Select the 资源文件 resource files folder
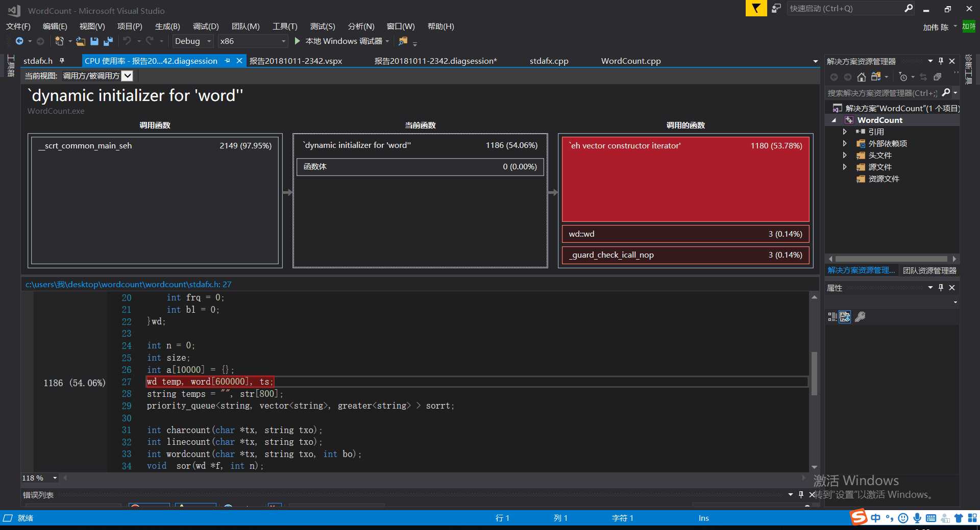 (x=884, y=179)
